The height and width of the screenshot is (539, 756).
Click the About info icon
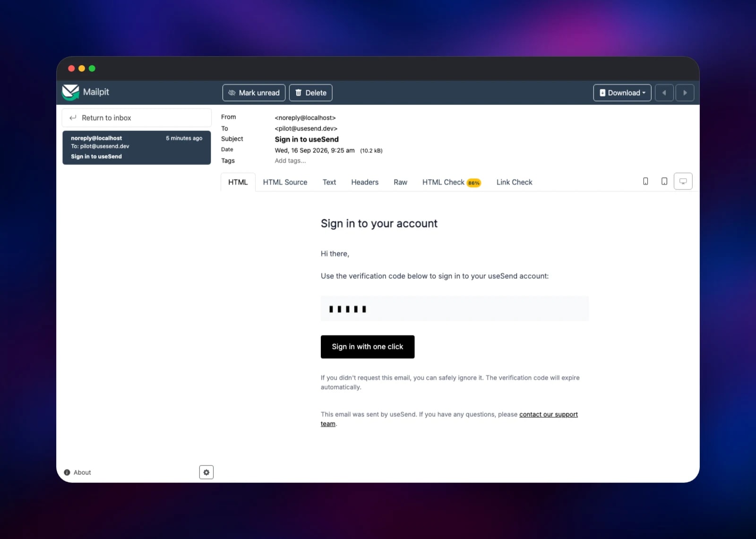(67, 472)
